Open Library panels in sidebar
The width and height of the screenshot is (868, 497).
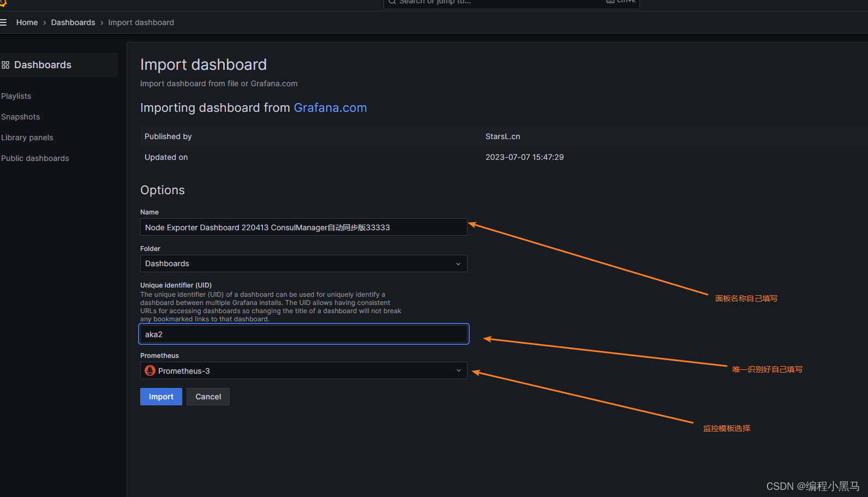pyautogui.click(x=27, y=137)
